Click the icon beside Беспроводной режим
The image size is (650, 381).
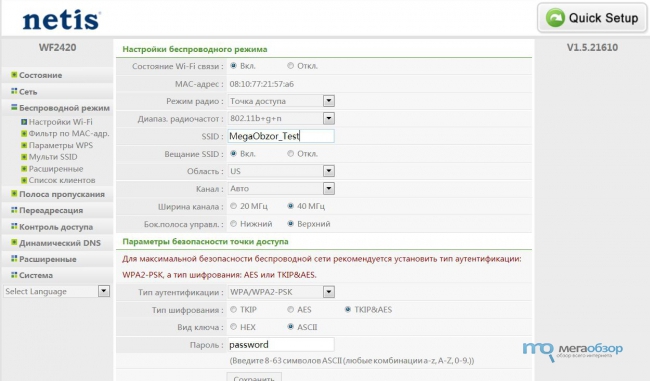click(x=14, y=107)
